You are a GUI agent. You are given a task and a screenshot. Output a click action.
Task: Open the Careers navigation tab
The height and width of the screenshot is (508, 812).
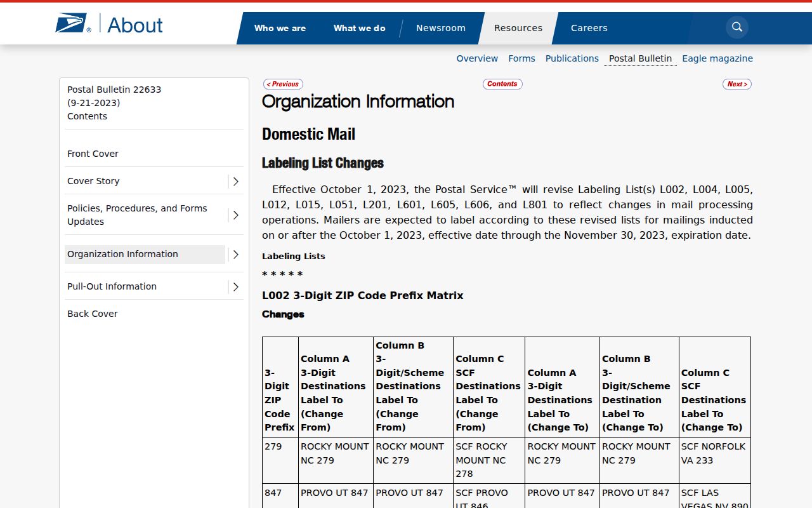pos(589,28)
